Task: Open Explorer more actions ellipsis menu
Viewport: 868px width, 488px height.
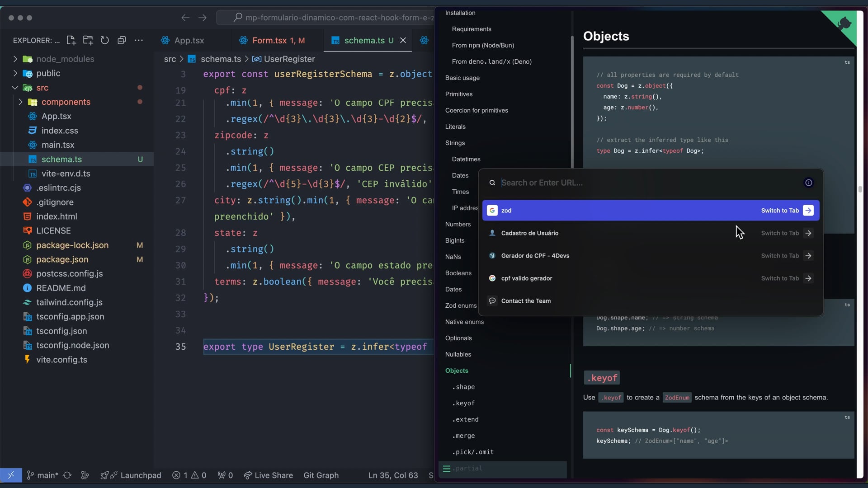Action: 139,40
